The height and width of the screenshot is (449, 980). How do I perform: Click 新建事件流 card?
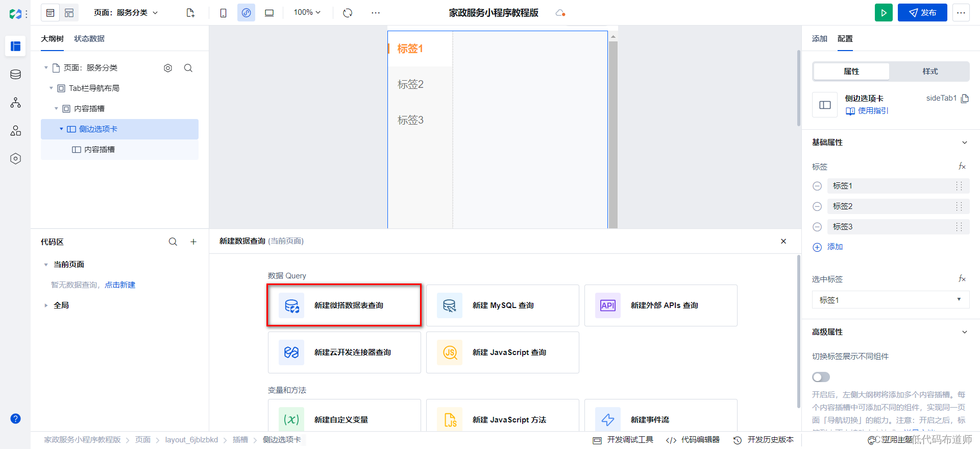661,416
